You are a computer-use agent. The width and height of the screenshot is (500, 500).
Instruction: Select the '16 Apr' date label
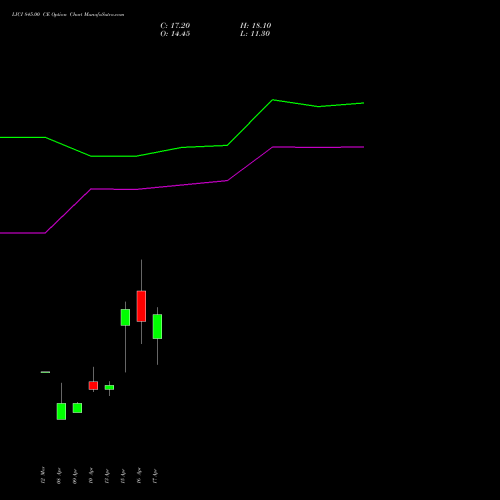point(139,476)
